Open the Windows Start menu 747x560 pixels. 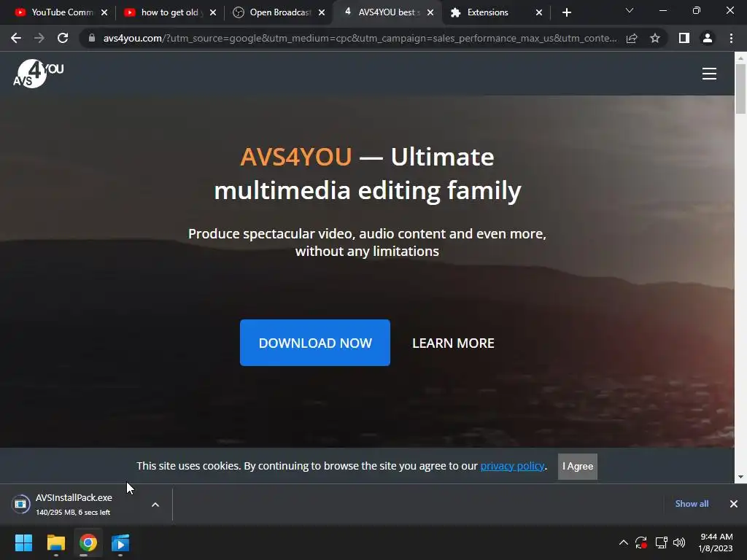pyautogui.click(x=23, y=542)
